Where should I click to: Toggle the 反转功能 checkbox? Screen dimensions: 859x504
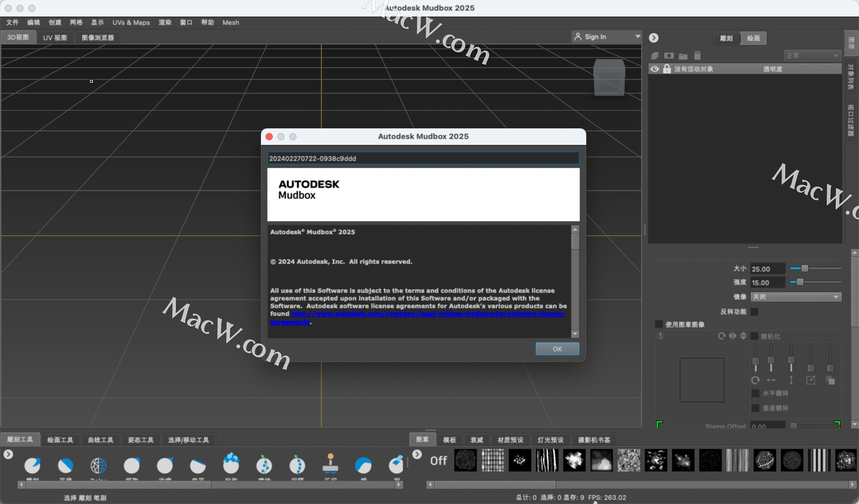754,312
